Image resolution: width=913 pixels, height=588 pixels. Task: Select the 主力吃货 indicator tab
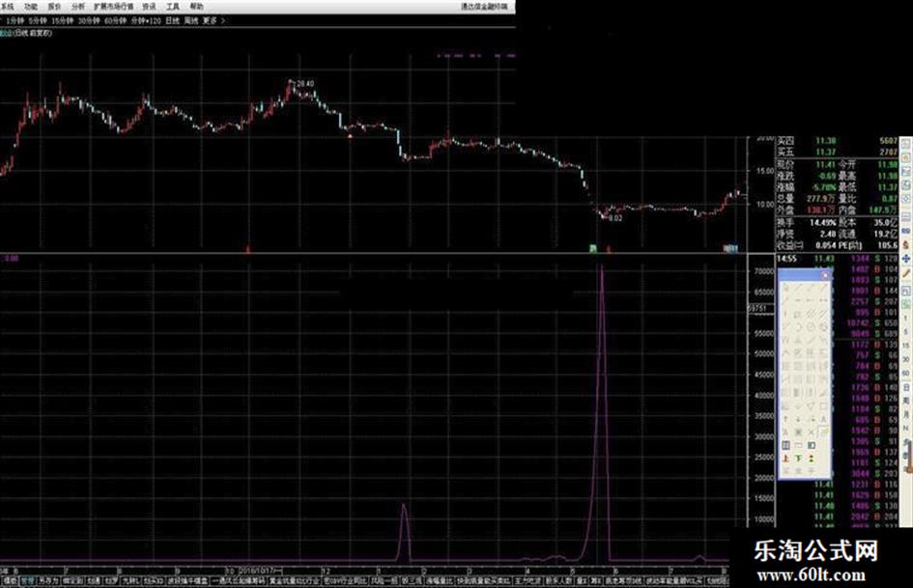pos(527,581)
